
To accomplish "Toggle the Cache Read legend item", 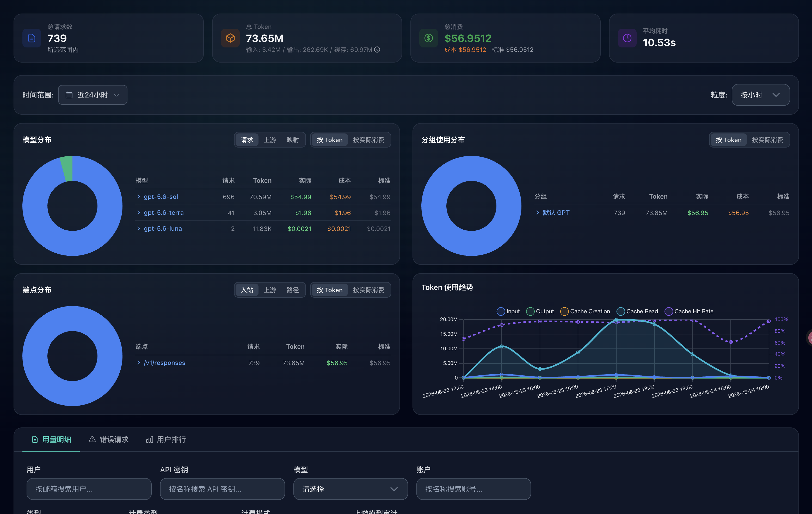I will (x=637, y=311).
